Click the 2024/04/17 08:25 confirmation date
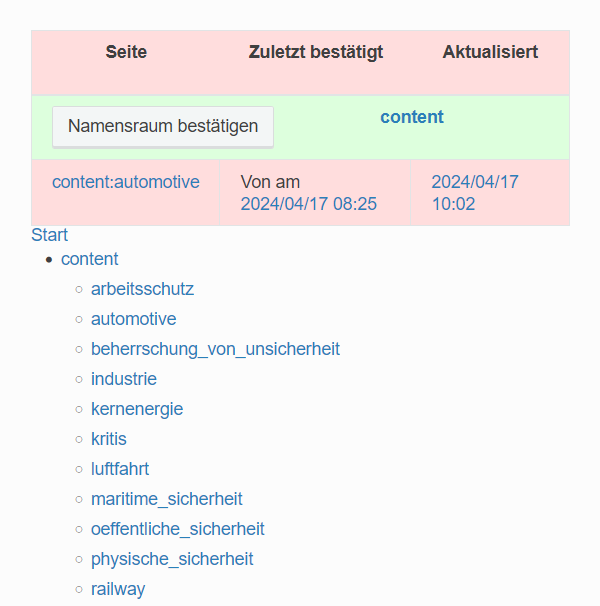 (308, 204)
